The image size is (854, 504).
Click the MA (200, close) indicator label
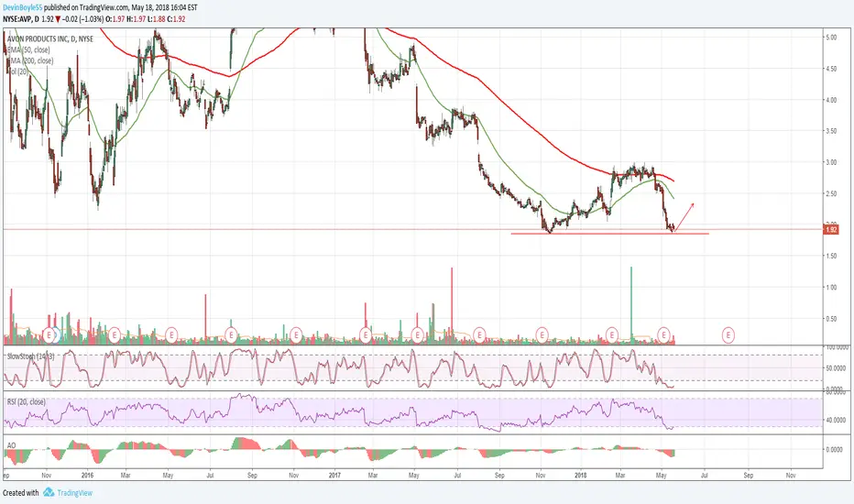click(31, 61)
